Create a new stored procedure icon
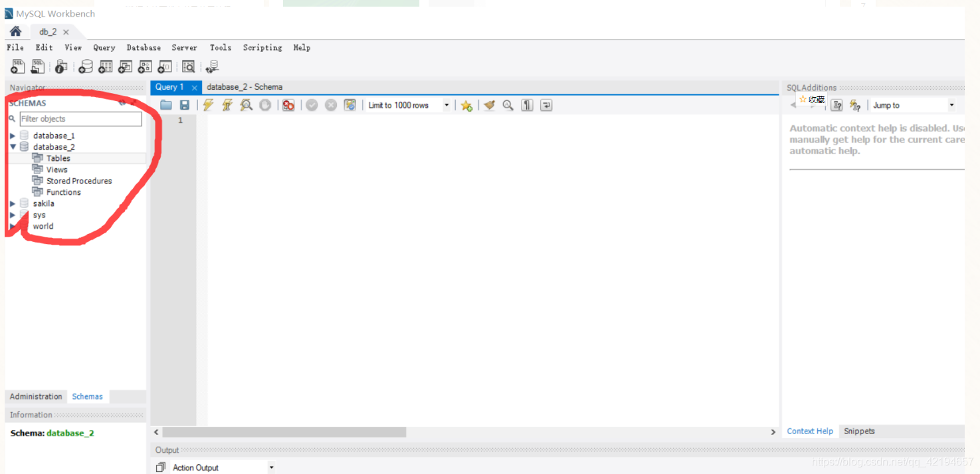The height and width of the screenshot is (474, 980). point(146,66)
